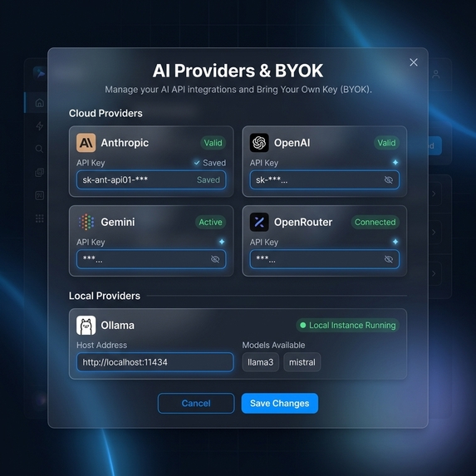Click the Ollama llama icon
This screenshot has width=476, height=476.
86,325
